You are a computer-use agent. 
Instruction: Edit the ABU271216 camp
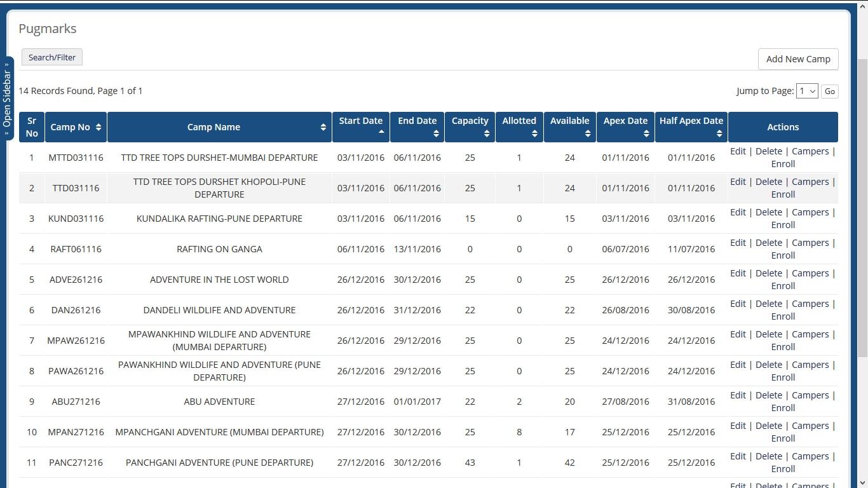click(738, 395)
